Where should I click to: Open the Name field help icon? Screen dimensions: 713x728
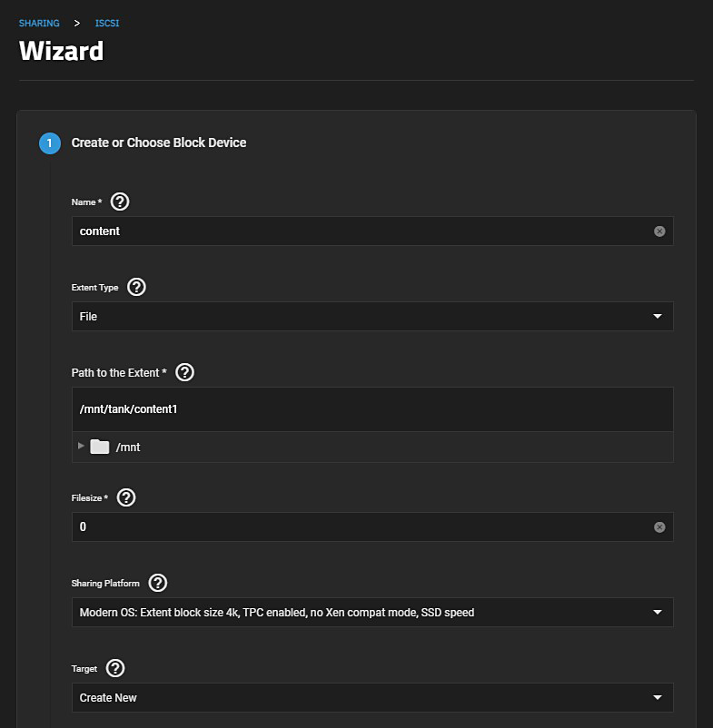click(120, 202)
